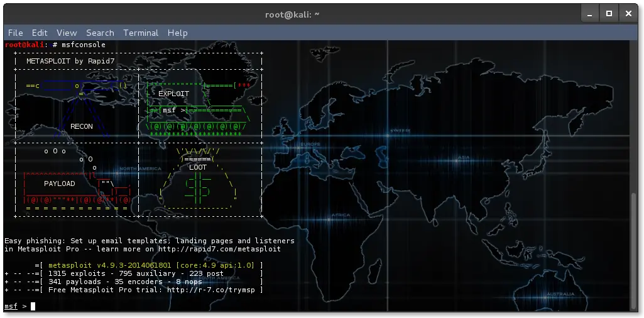Screen dimensions: 644x318
Task: Open the View menu
Action: click(x=67, y=33)
